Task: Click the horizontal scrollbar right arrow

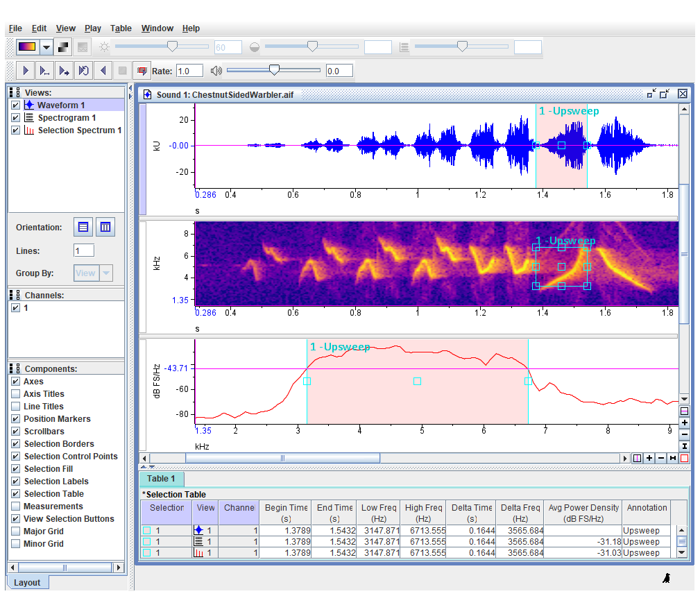Action: pyautogui.click(x=625, y=458)
